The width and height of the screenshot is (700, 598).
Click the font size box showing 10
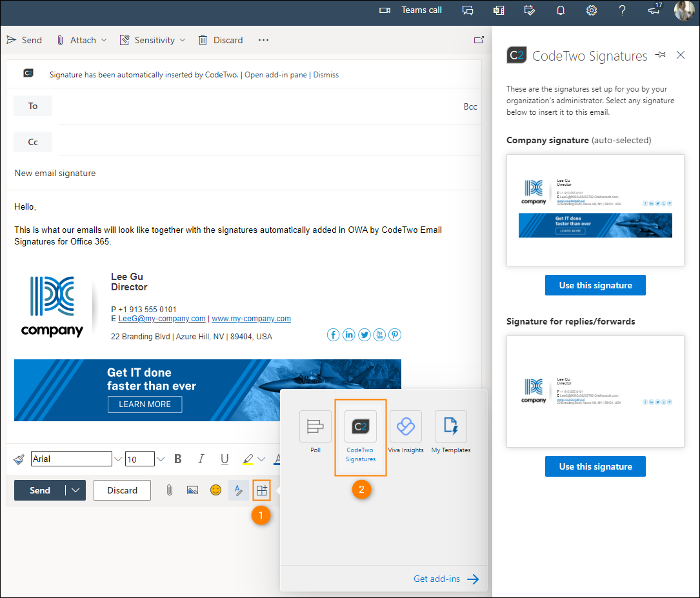tap(140, 459)
